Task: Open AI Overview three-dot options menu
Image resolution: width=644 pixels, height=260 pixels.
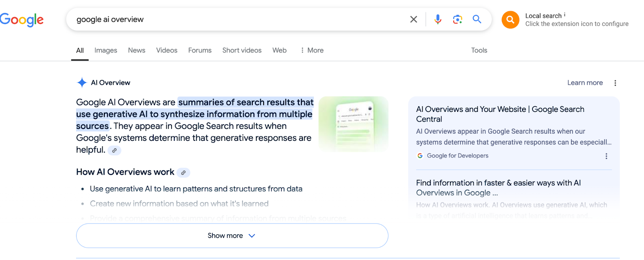Action: coord(615,83)
